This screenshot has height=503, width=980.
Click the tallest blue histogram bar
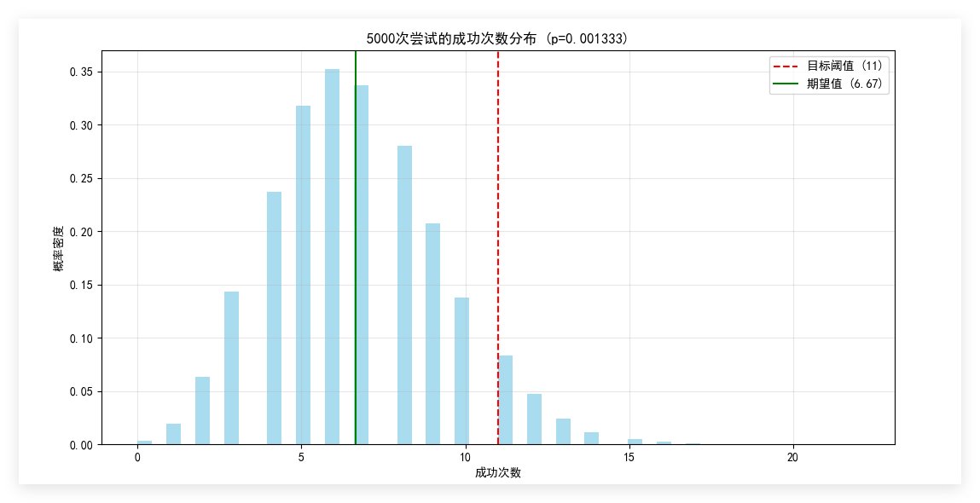click(x=332, y=257)
